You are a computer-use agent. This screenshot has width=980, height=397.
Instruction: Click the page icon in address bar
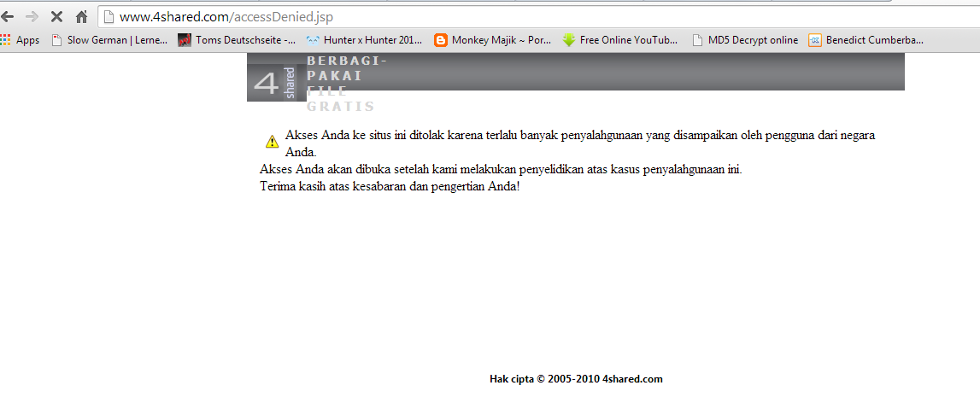point(109,17)
